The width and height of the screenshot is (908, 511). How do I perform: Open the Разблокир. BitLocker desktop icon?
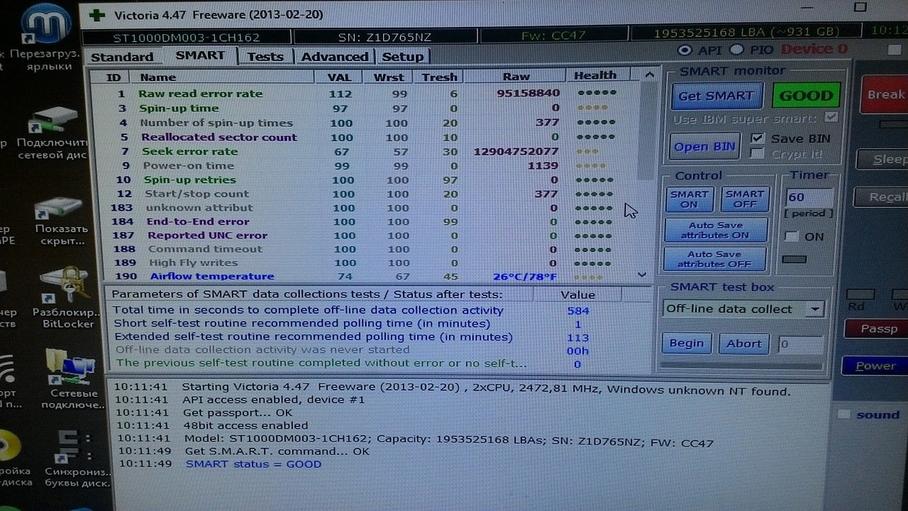67,298
